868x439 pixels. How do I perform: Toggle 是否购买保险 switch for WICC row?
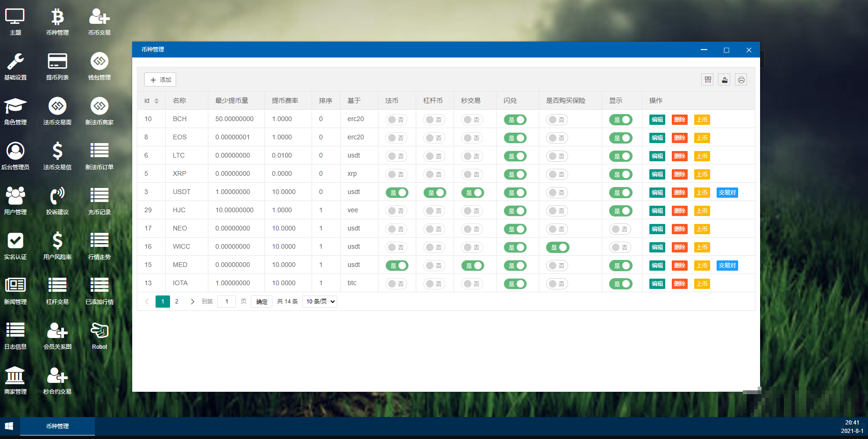(557, 247)
